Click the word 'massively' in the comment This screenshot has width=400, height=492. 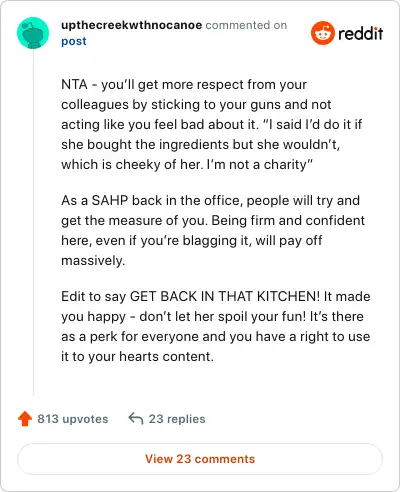[x=93, y=260]
